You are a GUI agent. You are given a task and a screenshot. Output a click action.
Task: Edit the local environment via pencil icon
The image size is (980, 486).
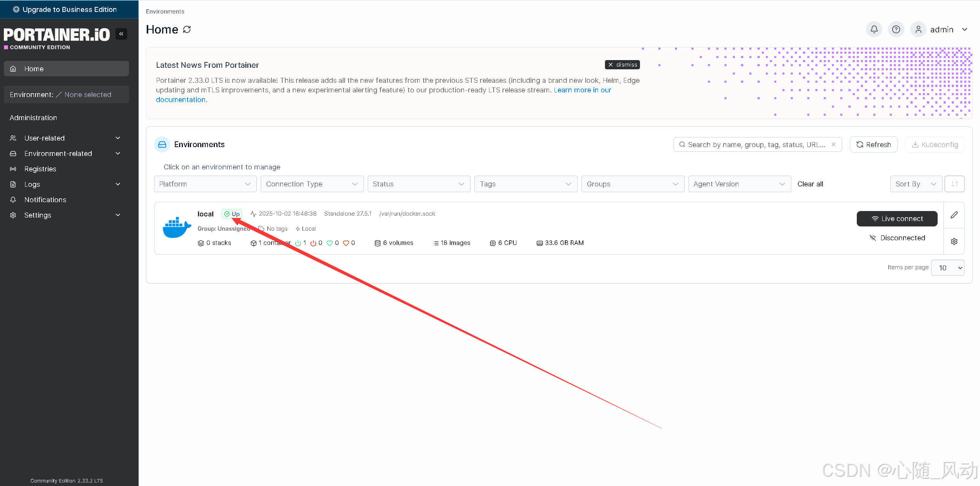[x=954, y=215]
